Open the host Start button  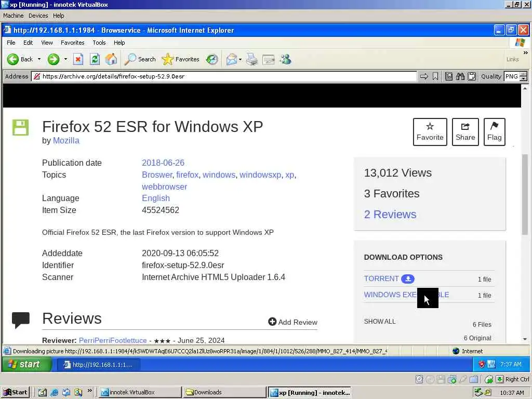pyautogui.click(x=15, y=392)
